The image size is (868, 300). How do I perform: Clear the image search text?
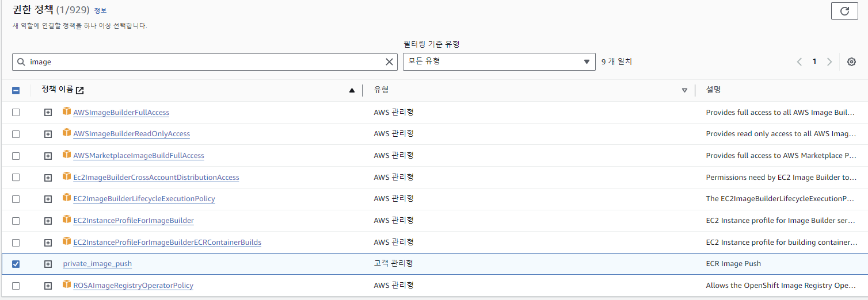coord(390,62)
